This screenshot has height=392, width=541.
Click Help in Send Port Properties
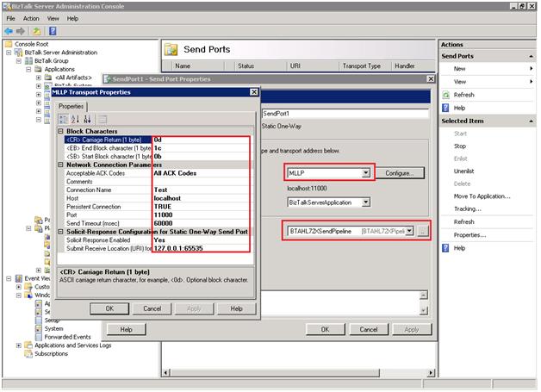[127, 330]
